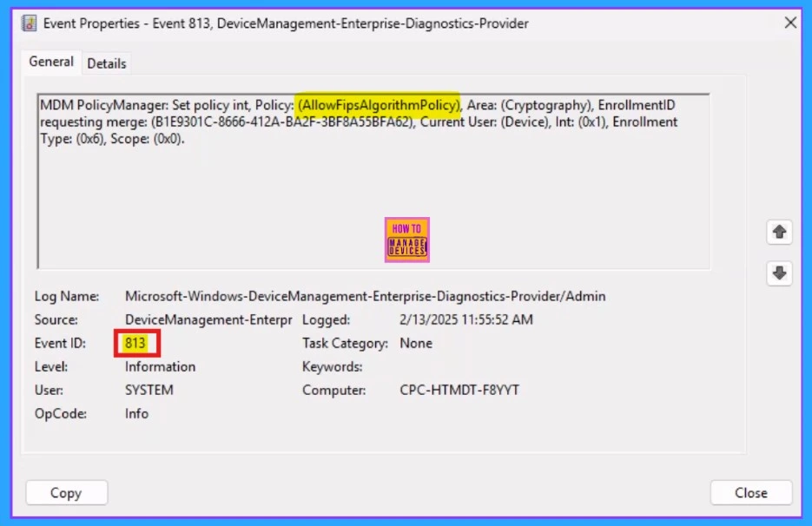Viewport: 812px width, 526px height.
Task: Click the Event ID value 813
Action: pyautogui.click(x=135, y=343)
